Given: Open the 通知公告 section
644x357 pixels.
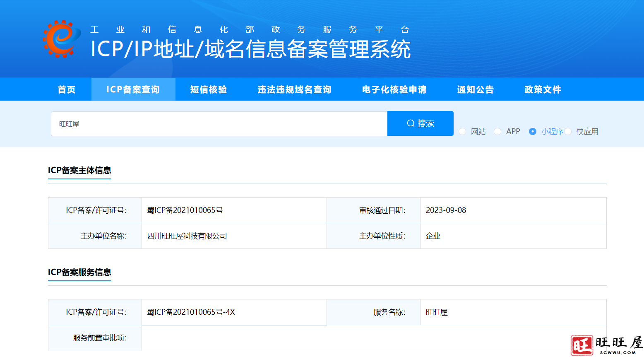Looking at the screenshot, I should pyautogui.click(x=475, y=89).
